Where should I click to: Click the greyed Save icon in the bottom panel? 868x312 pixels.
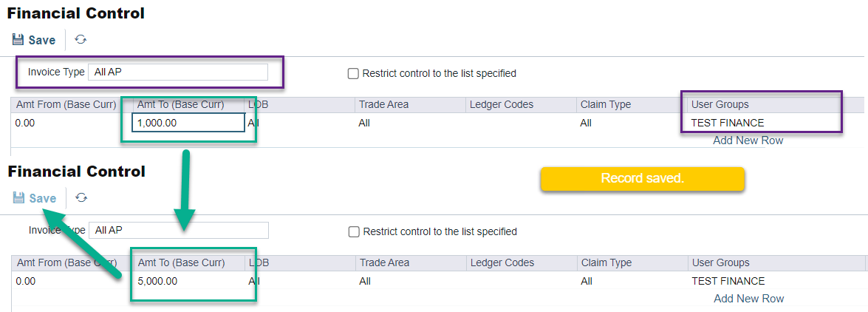click(20, 198)
